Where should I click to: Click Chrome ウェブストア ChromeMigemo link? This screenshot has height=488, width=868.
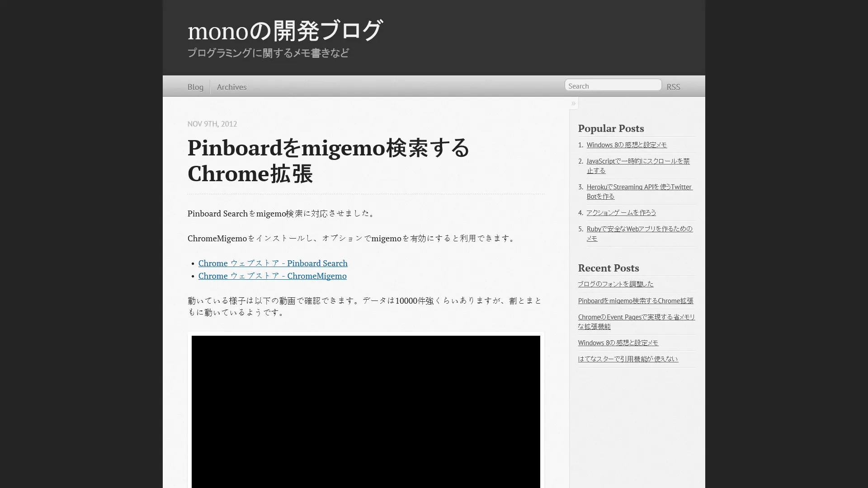(273, 275)
